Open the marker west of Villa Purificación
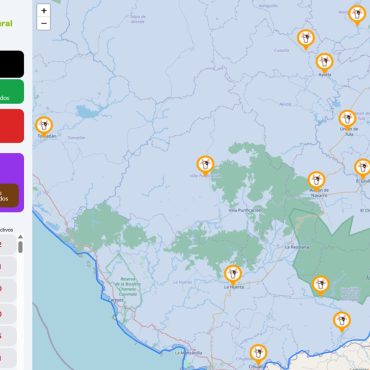 point(205,165)
